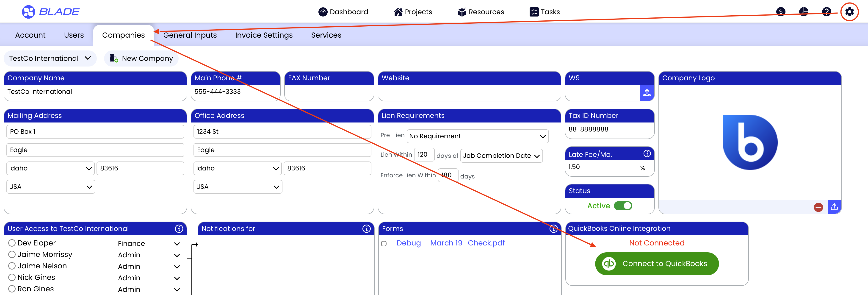Upload a new company logo icon
Screen dimensions: 868x295
[x=834, y=207]
